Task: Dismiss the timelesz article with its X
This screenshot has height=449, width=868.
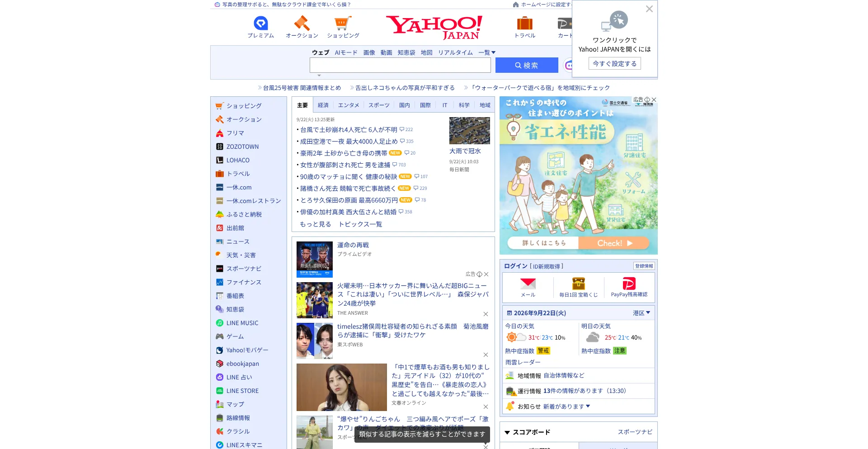Action: click(x=486, y=355)
